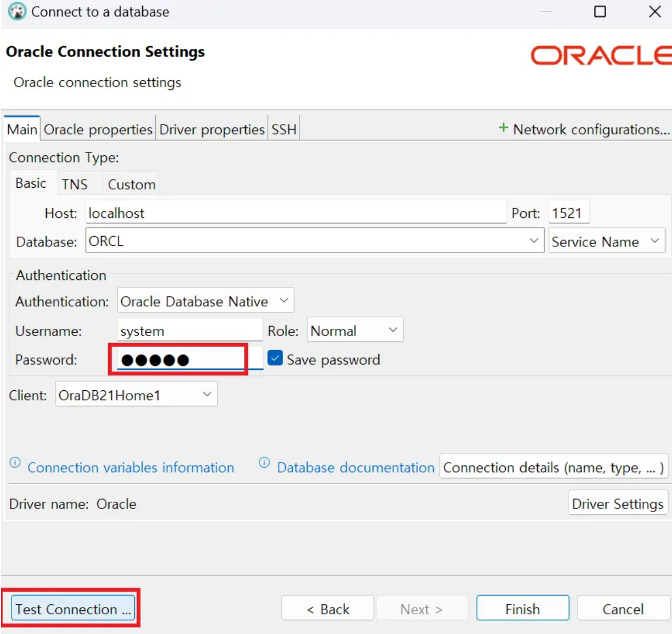Toggle the Save password checkbox
Screen dimensions: 672x634
(x=275, y=358)
